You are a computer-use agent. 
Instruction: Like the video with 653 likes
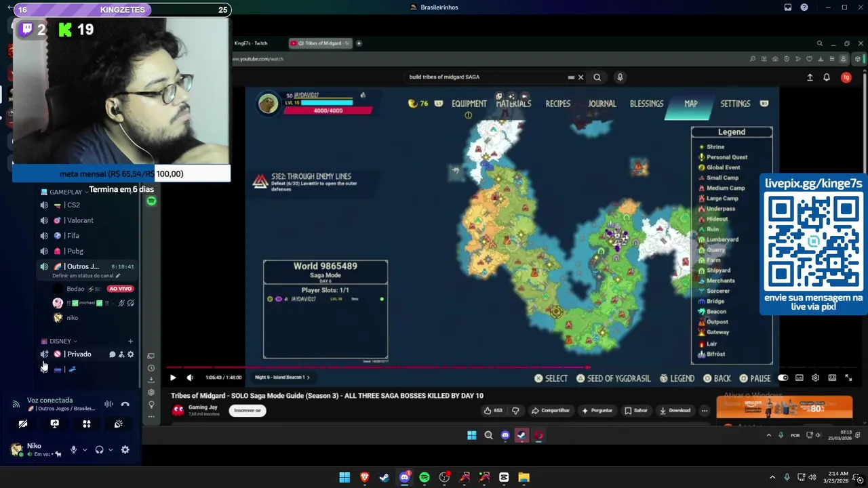click(x=493, y=410)
